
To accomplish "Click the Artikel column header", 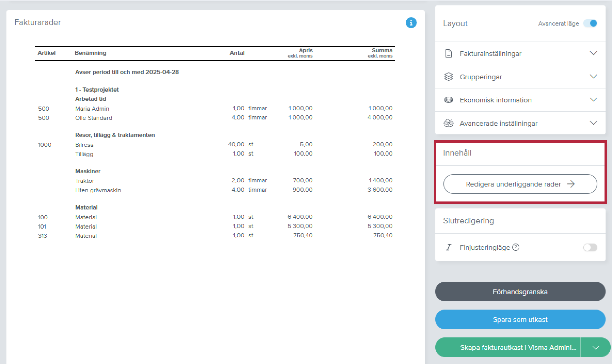I will (46, 53).
